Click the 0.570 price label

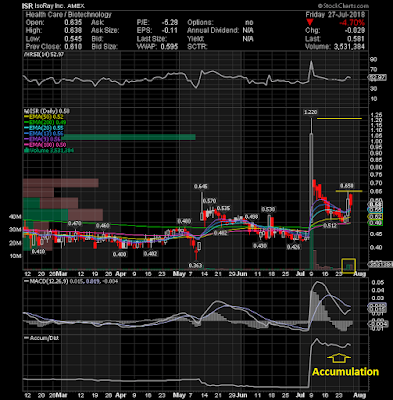(209, 201)
